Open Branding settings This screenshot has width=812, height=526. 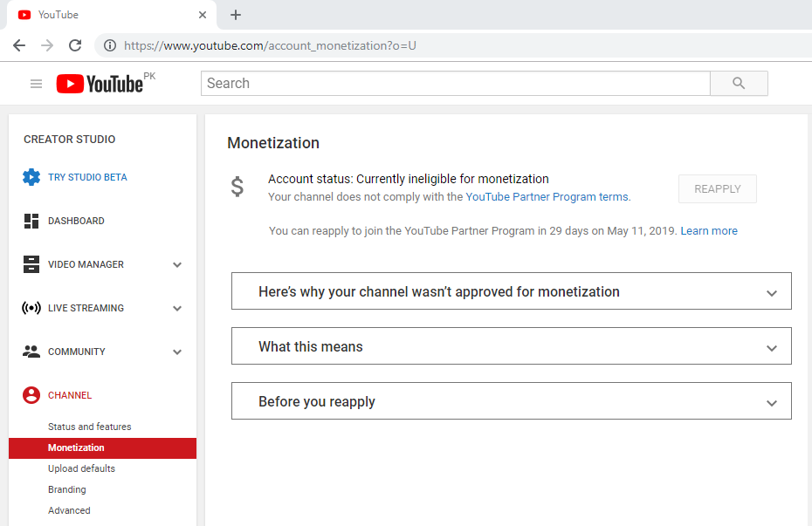point(67,489)
